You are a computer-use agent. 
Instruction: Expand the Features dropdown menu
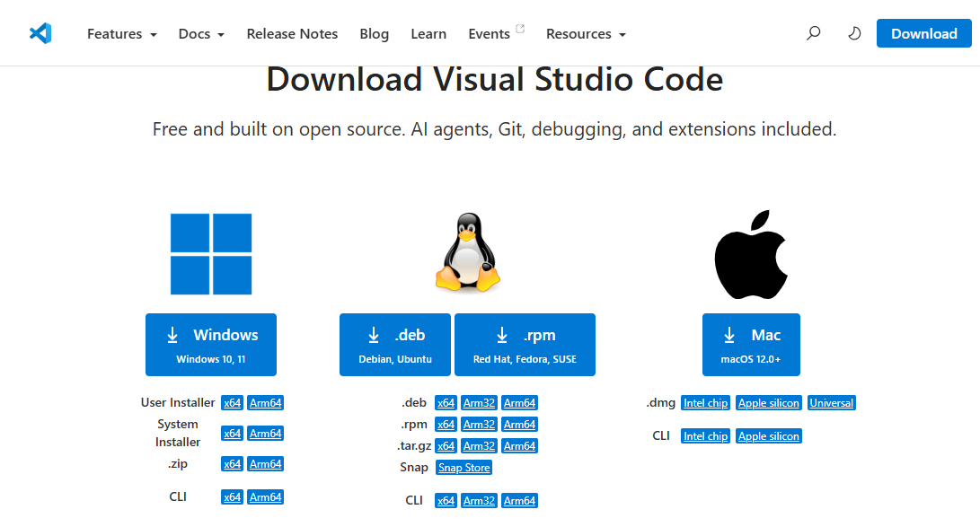pyautogui.click(x=122, y=34)
